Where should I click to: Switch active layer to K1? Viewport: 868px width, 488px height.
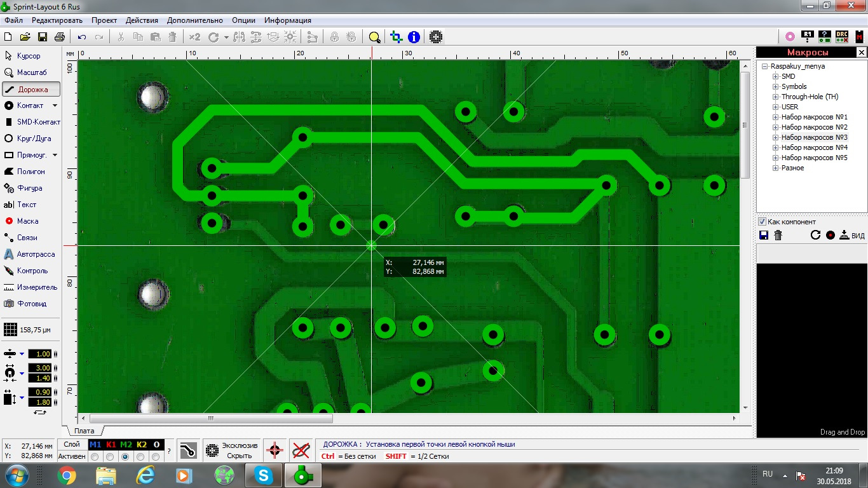pyautogui.click(x=110, y=456)
